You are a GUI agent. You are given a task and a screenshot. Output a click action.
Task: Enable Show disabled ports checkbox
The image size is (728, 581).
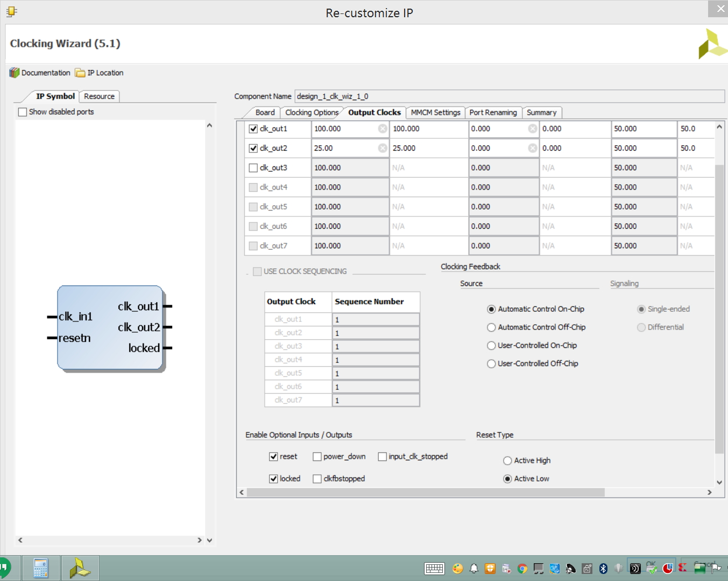[x=23, y=112]
